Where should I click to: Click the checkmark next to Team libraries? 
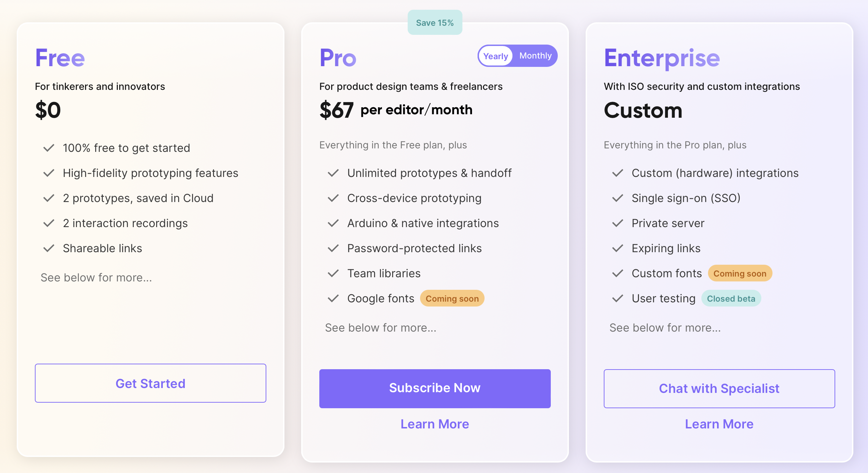click(x=333, y=273)
